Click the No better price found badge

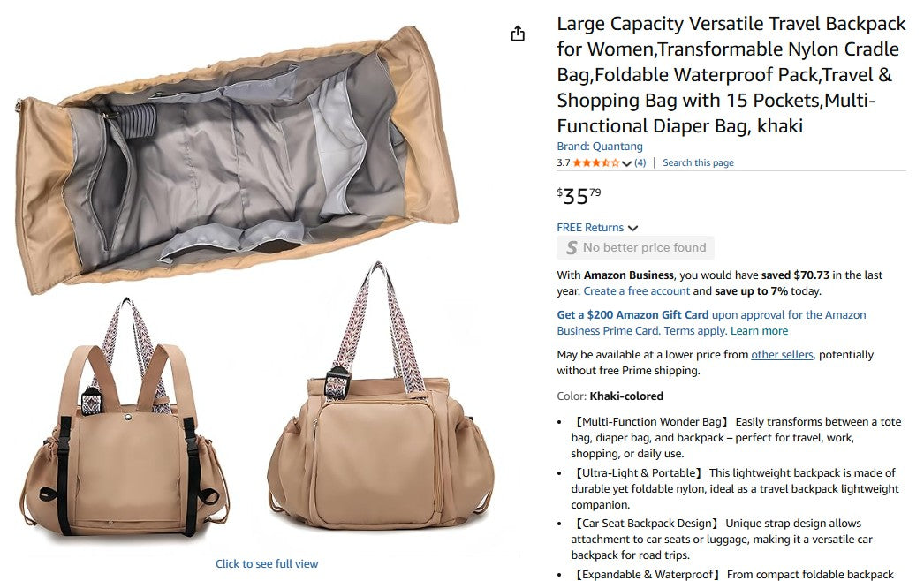pos(635,247)
